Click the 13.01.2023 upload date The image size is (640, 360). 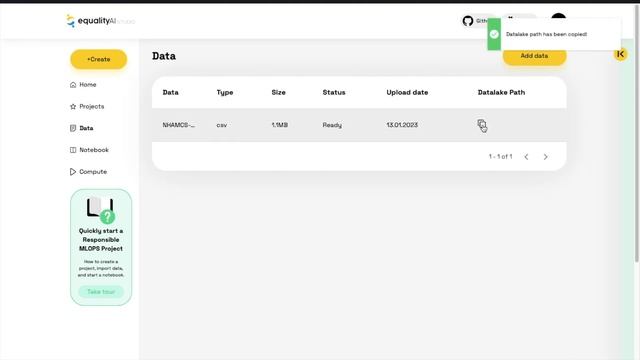pyautogui.click(x=402, y=125)
